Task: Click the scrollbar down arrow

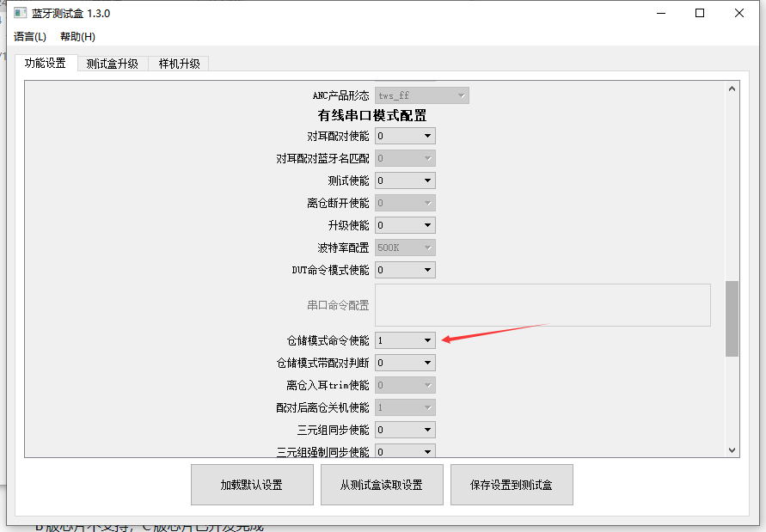Action: 732,450
